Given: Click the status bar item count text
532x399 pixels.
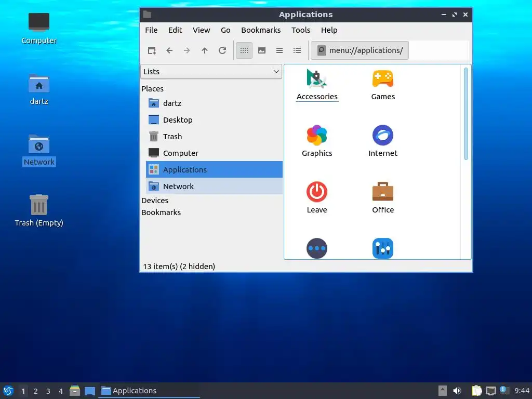Looking at the screenshot, I should click(179, 267).
